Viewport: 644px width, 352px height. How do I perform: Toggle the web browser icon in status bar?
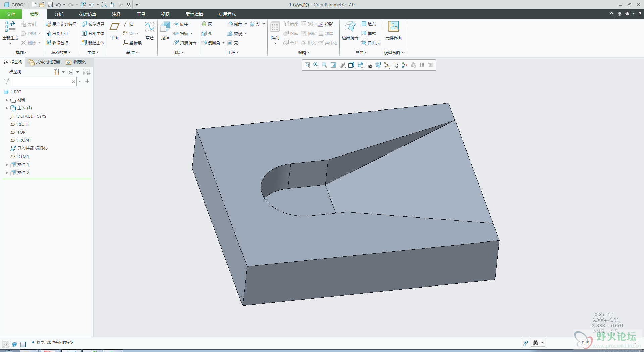coord(14,344)
